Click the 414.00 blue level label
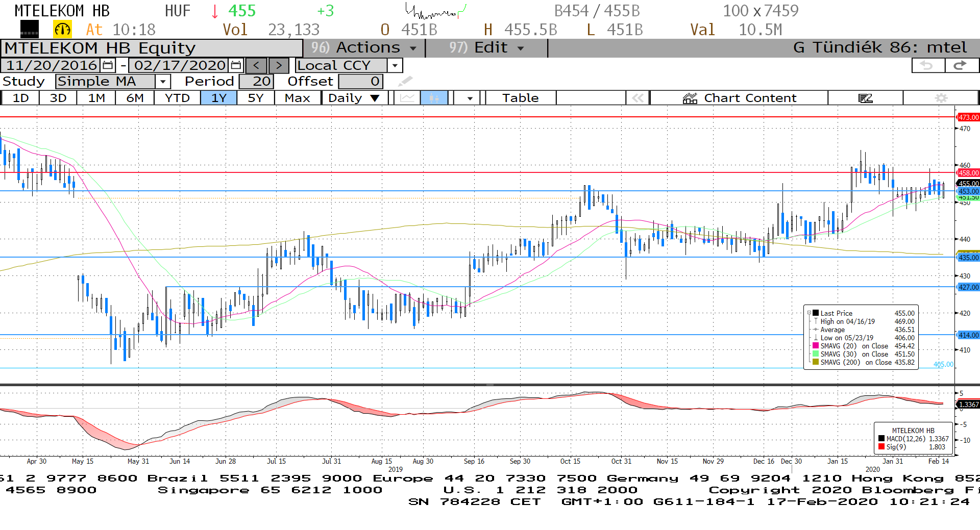This screenshot has width=980, height=530. (x=968, y=335)
